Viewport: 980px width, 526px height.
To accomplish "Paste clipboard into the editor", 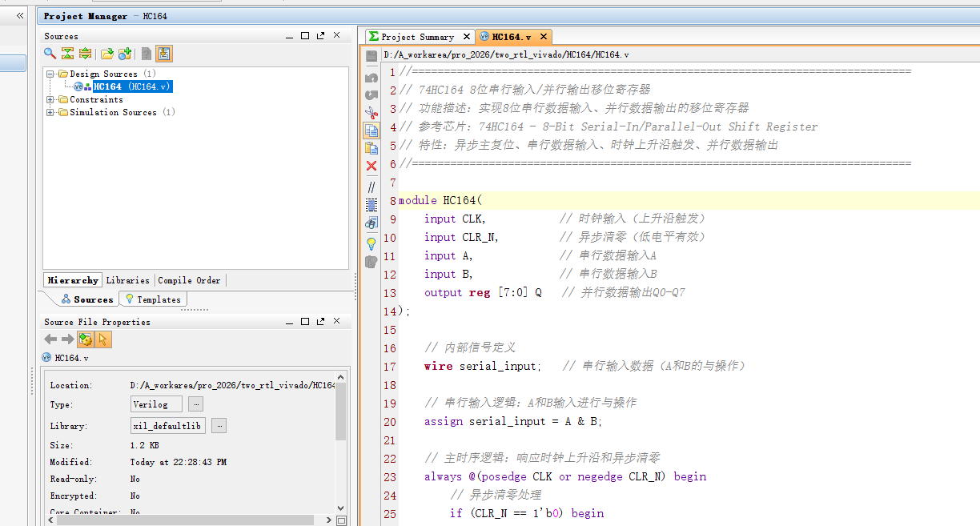I will [x=372, y=148].
